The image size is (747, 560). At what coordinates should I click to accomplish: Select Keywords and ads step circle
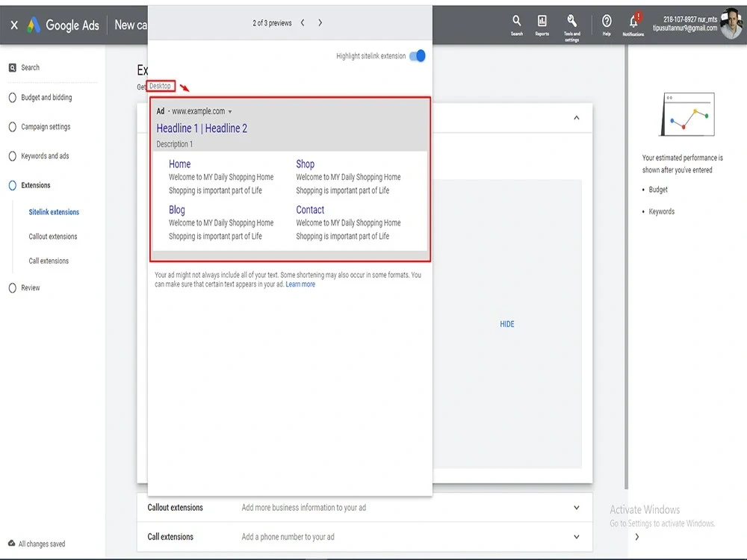13,156
